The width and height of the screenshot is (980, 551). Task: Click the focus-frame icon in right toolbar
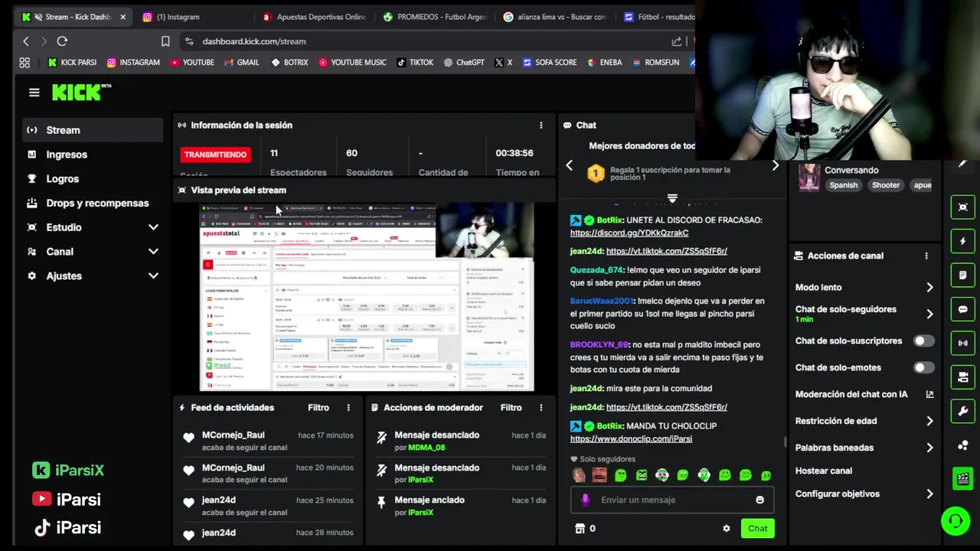[x=963, y=207]
